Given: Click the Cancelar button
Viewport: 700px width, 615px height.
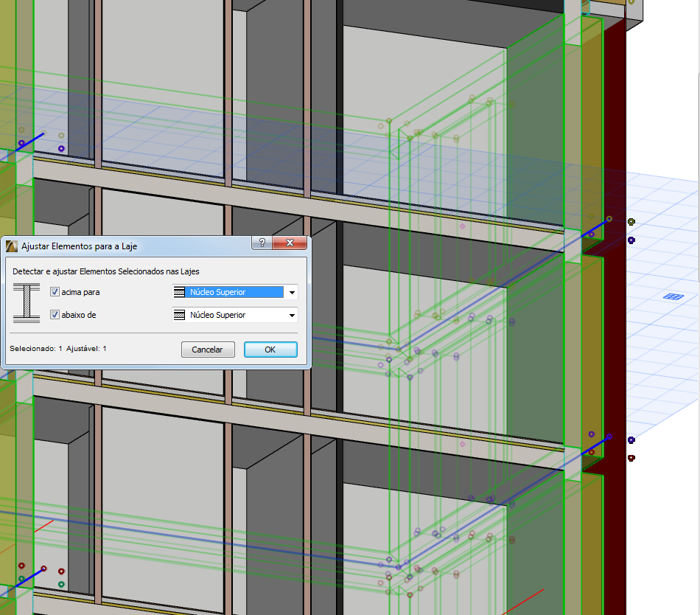Looking at the screenshot, I should (x=208, y=350).
